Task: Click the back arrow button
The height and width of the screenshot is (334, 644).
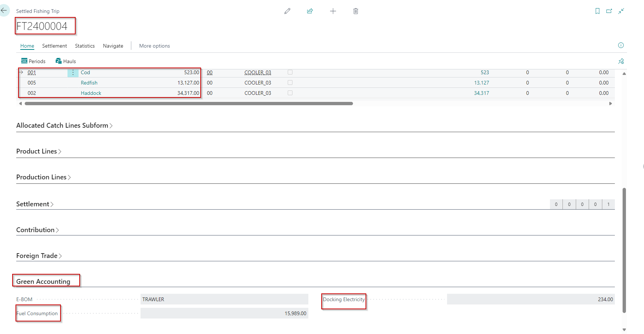Action: pyautogui.click(x=4, y=11)
